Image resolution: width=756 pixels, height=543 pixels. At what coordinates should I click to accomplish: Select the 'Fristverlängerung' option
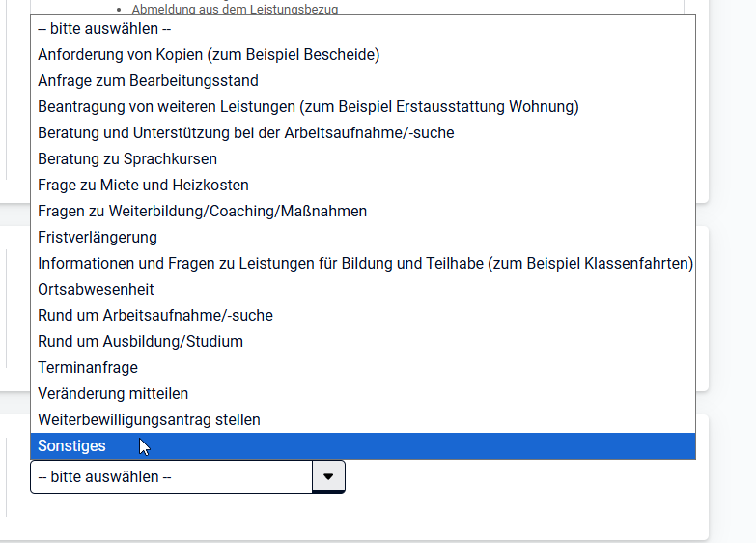tap(98, 238)
